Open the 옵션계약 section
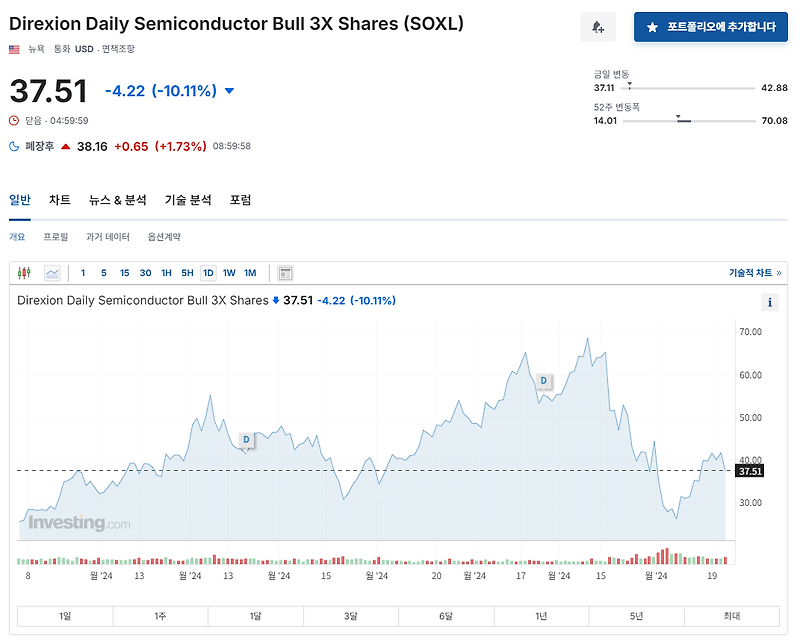 [x=163, y=236]
